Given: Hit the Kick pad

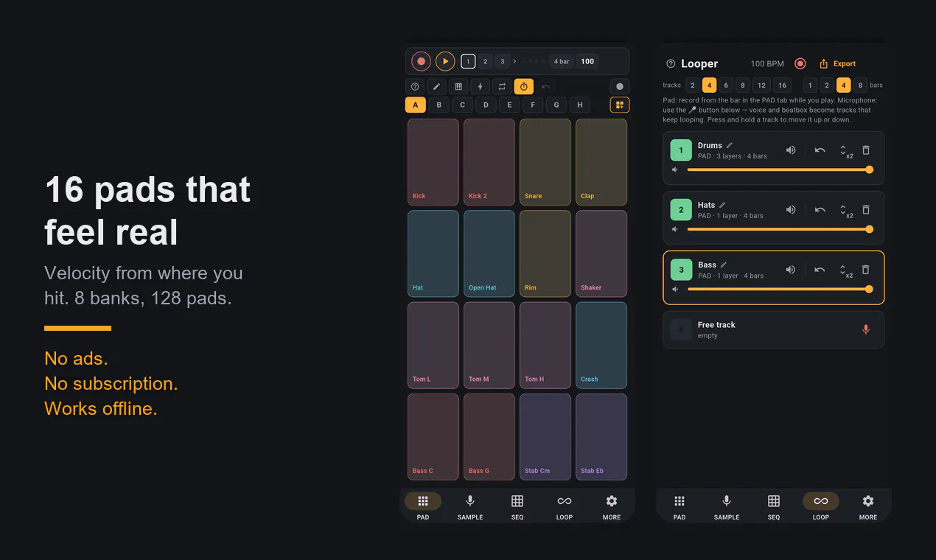Looking at the screenshot, I should click(x=433, y=162).
